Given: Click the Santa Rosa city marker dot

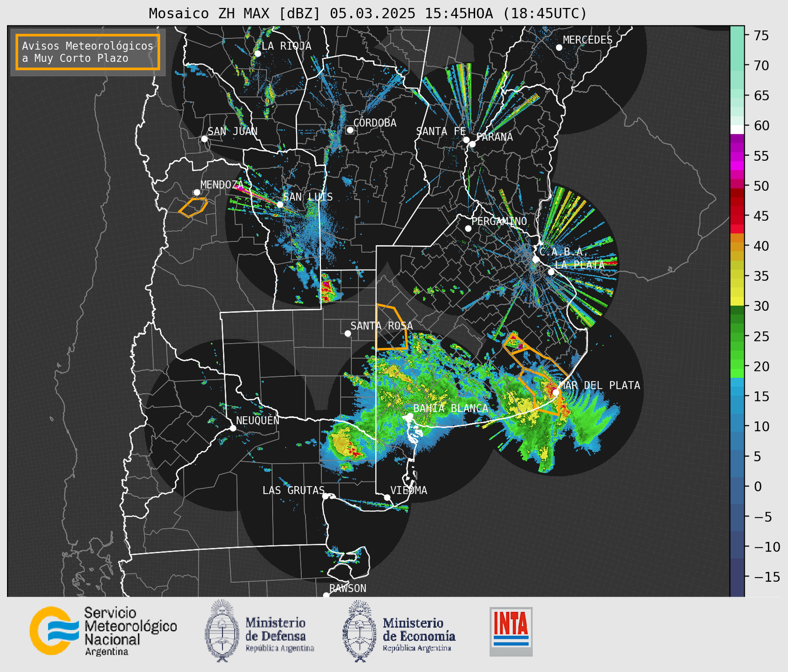Looking at the screenshot, I should (x=348, y=334).
